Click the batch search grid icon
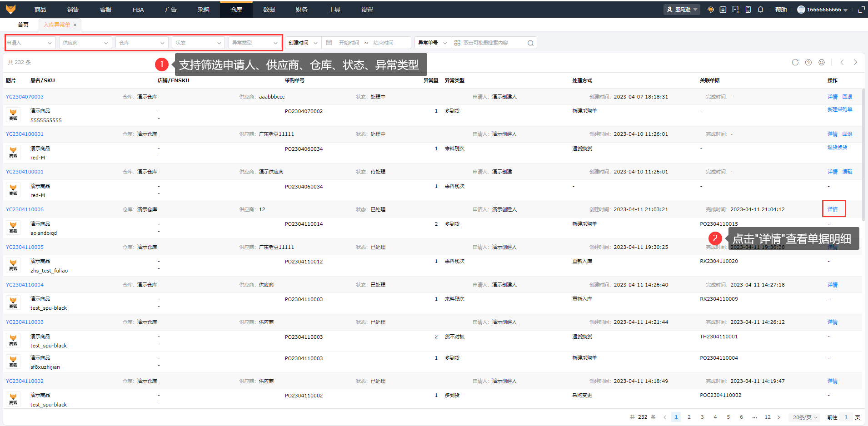This screenshot has width=868, height=426. [457, 43]
